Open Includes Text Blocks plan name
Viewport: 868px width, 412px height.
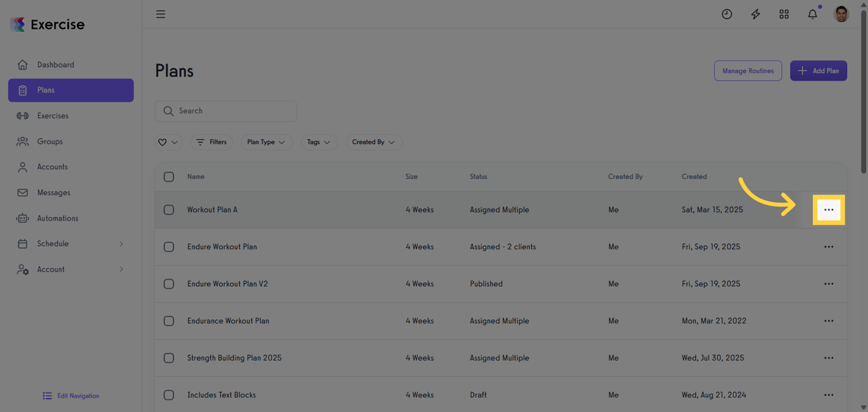(222, 395)
